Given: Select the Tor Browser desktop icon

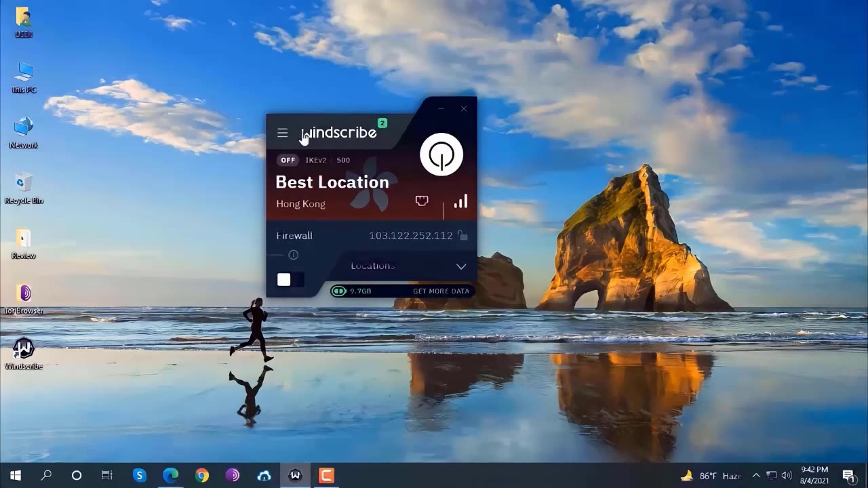Looking at the screenshot, I should coord(24,299).
